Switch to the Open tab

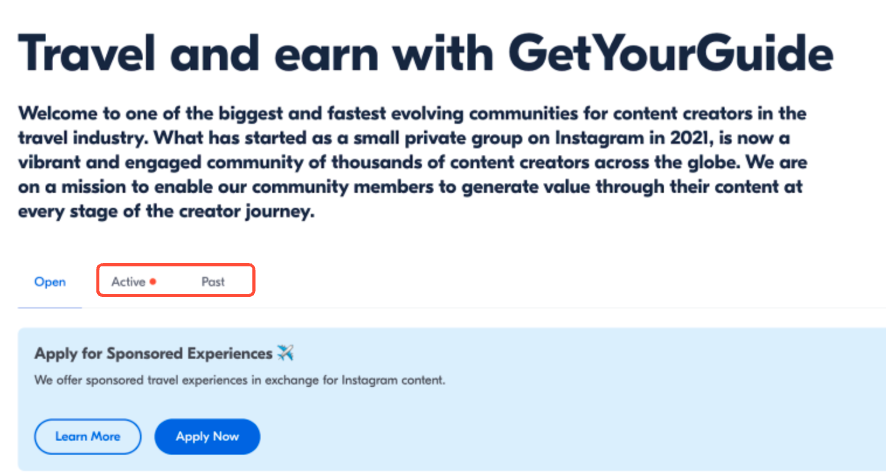pos(50,282)
